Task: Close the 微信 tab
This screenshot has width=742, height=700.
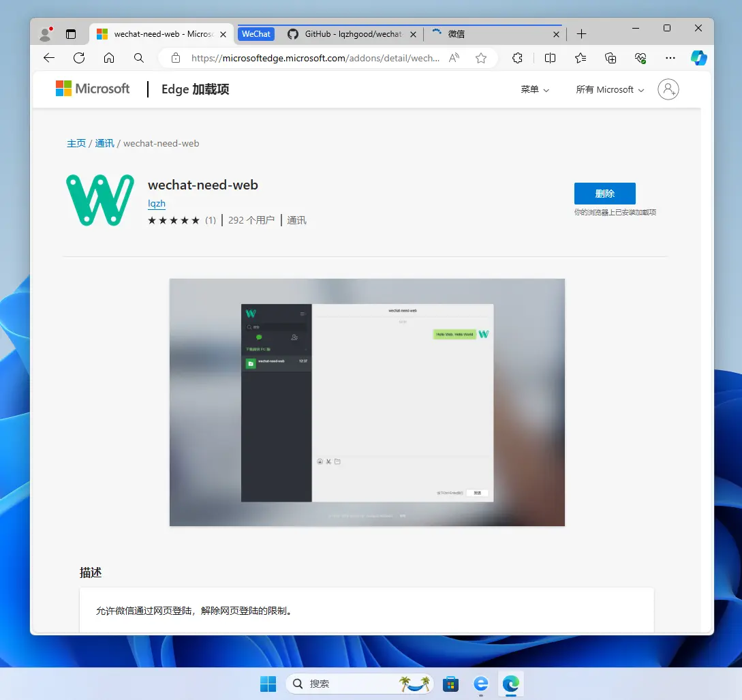Action: click(x=556, y=34)
